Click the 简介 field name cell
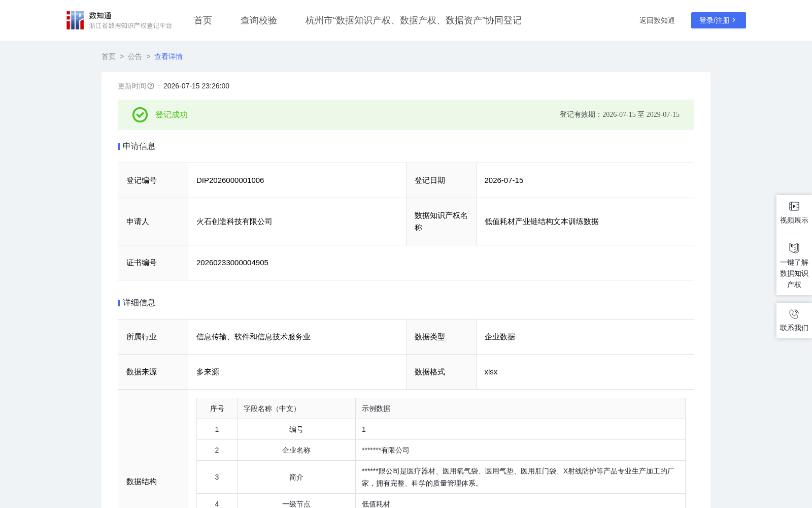Screen dimensions: 812x508 [x=296, y=477]
